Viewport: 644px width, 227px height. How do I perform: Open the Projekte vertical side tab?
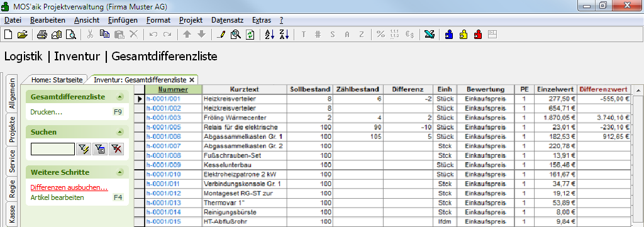pyautogui.click(x=13, y=129)
